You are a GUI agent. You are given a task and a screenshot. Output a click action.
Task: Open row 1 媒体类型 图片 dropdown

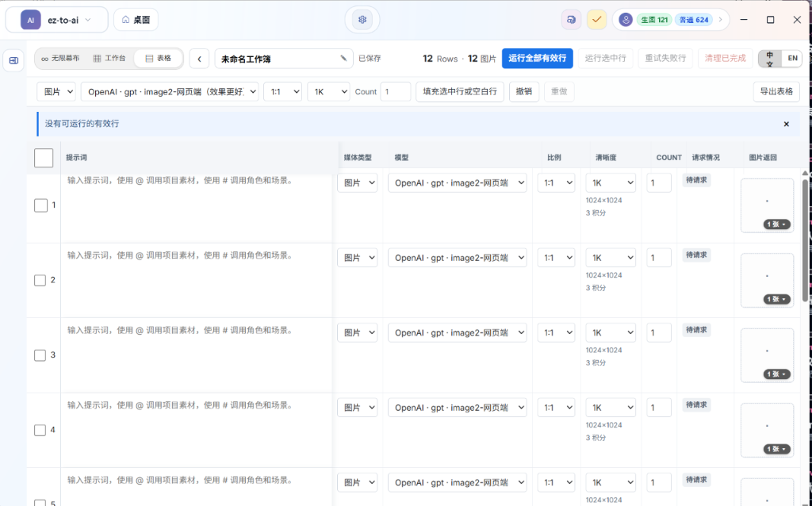tap(358, 183)
